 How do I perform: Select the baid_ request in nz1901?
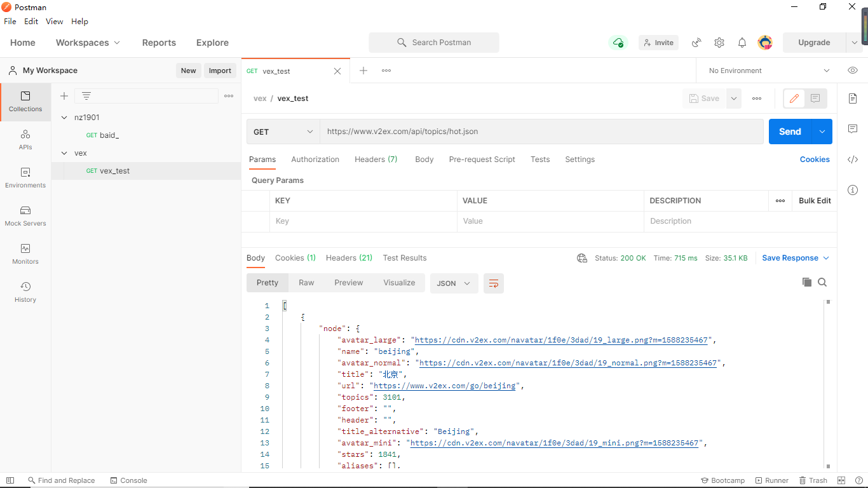[146, 135]
